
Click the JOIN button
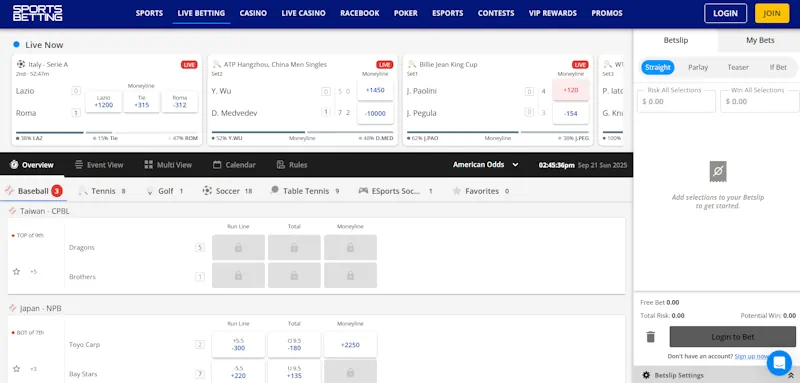click(771, 13)
